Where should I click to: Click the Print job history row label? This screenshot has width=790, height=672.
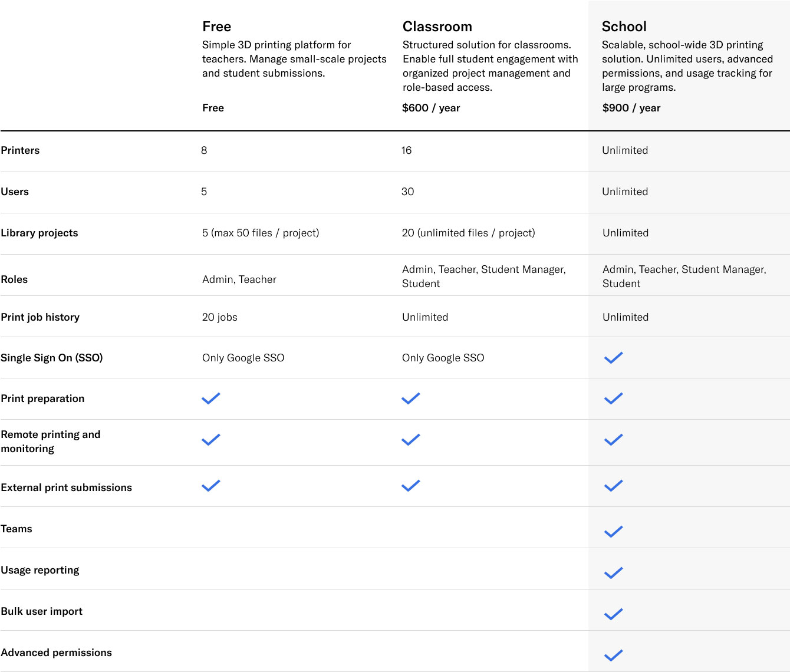point(40,317)
